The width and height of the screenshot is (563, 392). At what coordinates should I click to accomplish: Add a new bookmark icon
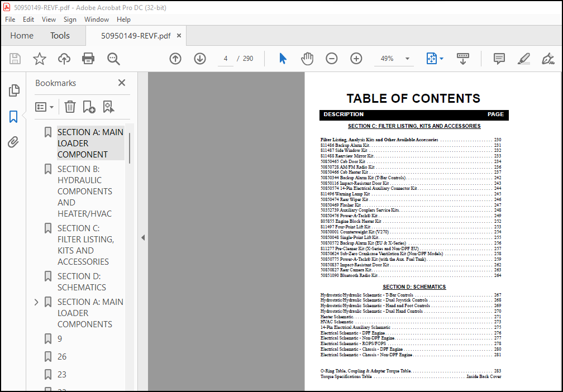[89, 107]
